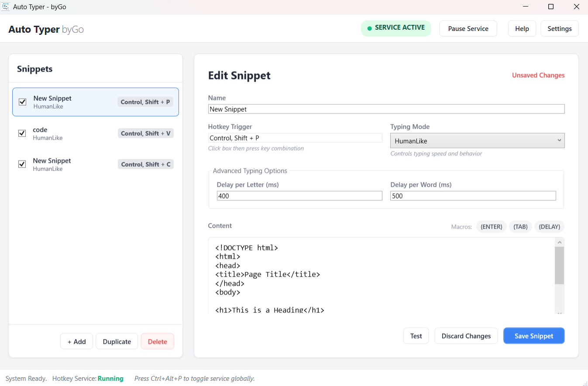Click the Running status text
The image size is (588, 386).
pos(110,379)
